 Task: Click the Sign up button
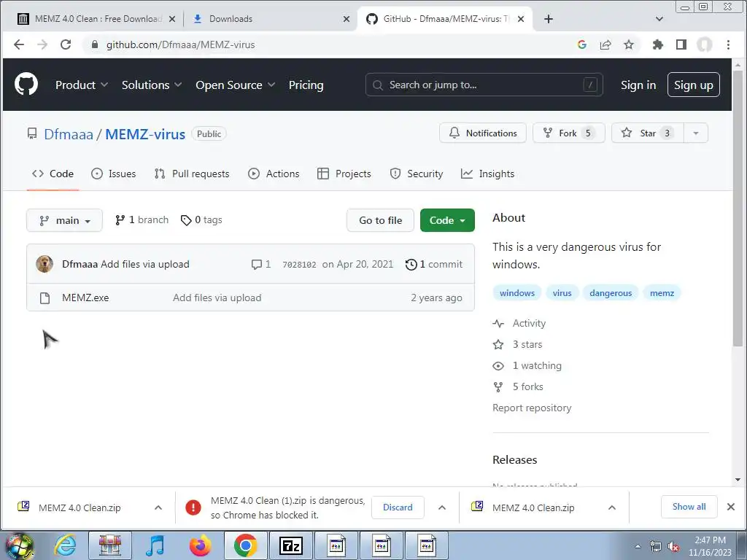click(693, 85)
